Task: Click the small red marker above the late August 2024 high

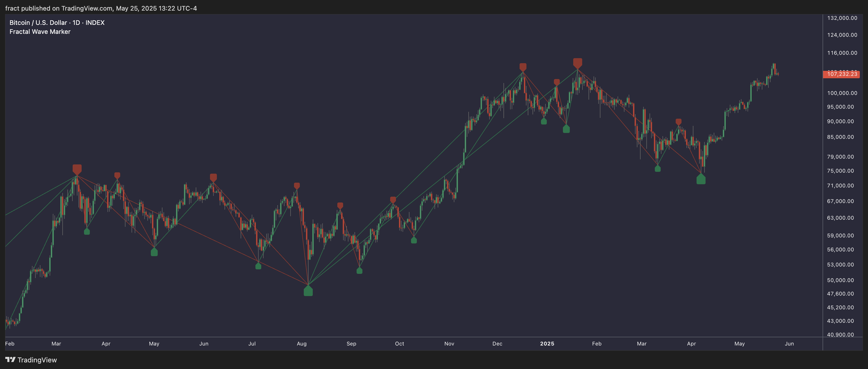Action: (x=340, y=206)
